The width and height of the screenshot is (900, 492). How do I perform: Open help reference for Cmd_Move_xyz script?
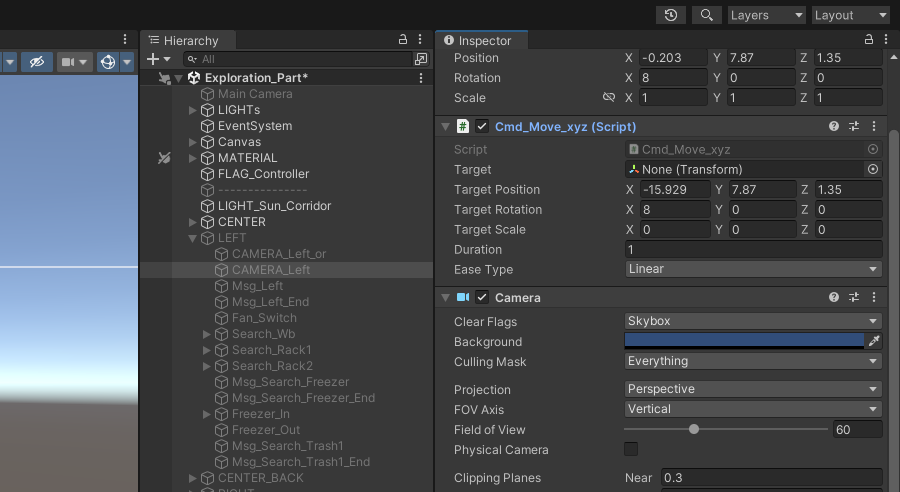click(834, 127)
